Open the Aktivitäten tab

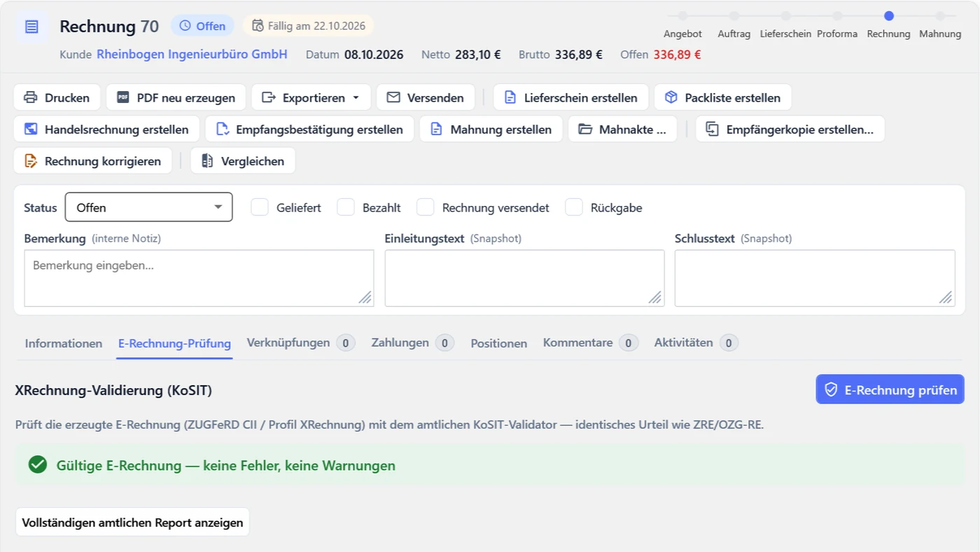[696, 343]
